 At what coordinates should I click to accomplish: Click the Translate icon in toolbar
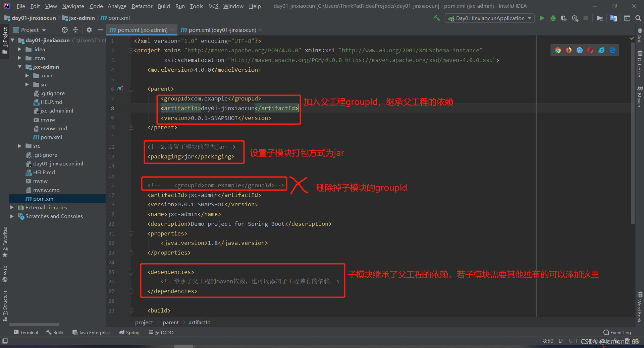click(613, 18)
